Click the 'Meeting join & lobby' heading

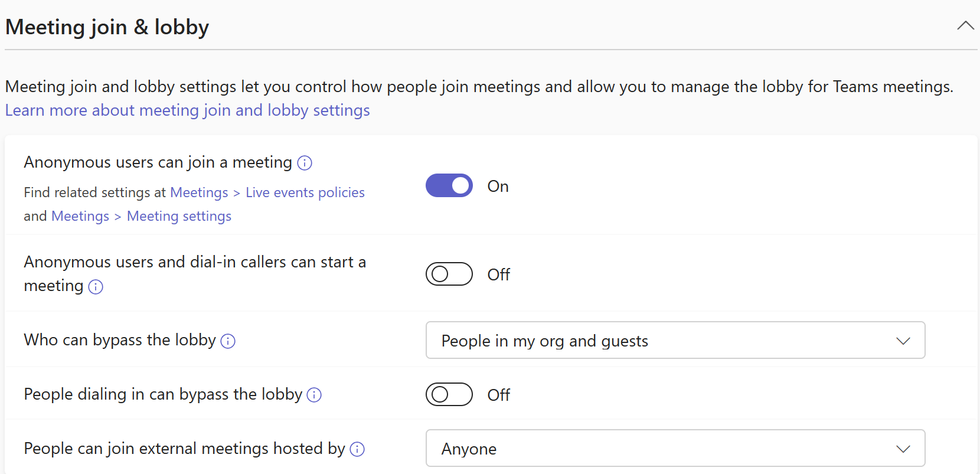107,27
